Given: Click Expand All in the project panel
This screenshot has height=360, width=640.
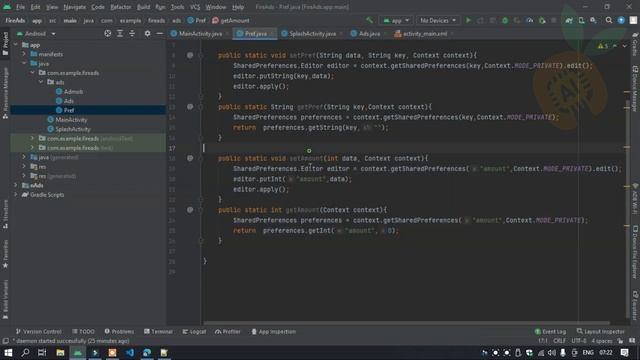Looking at the screenshot, I should [120, 33].
